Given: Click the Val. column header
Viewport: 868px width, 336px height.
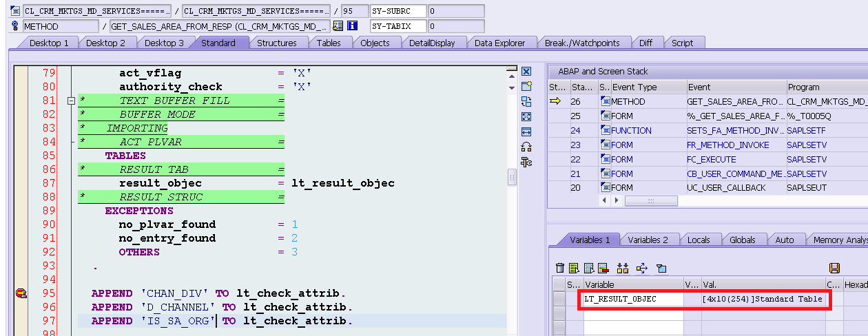Looking at the screenshot, I should coord(763,284).
